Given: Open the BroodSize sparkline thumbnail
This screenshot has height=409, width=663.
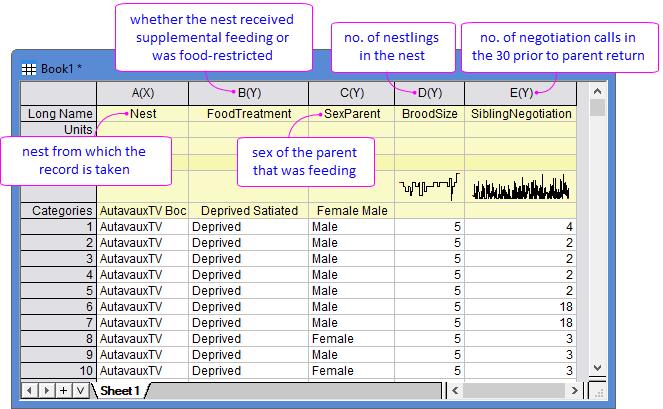Looking at the screenshot, I should (430, 187).
